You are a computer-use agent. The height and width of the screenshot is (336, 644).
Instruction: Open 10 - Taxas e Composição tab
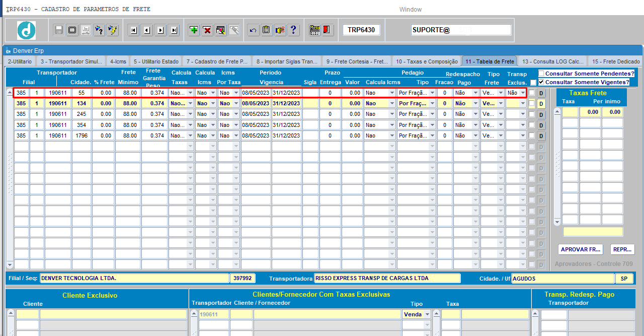tap(427, 61)
